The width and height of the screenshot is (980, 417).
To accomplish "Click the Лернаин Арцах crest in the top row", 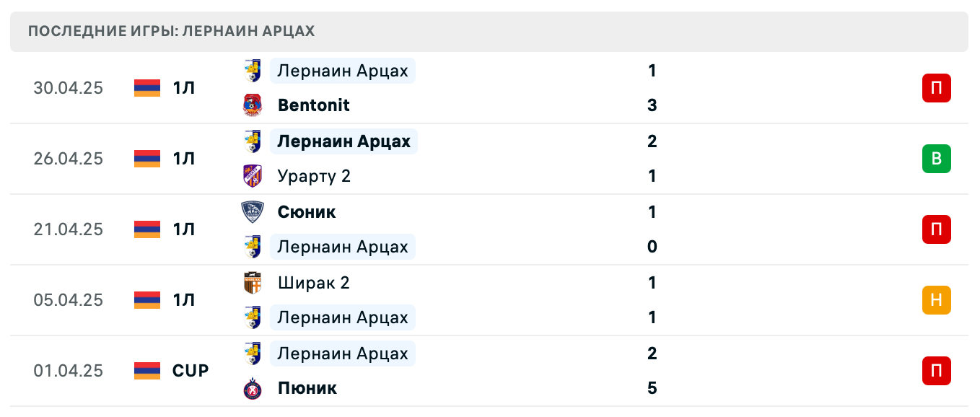I will point(253,70).
